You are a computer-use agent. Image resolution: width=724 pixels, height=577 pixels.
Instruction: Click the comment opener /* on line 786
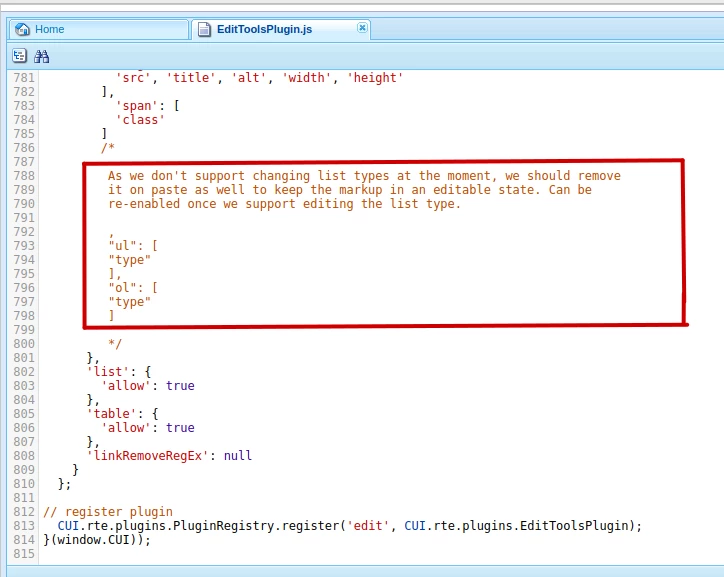pos(108,148)
